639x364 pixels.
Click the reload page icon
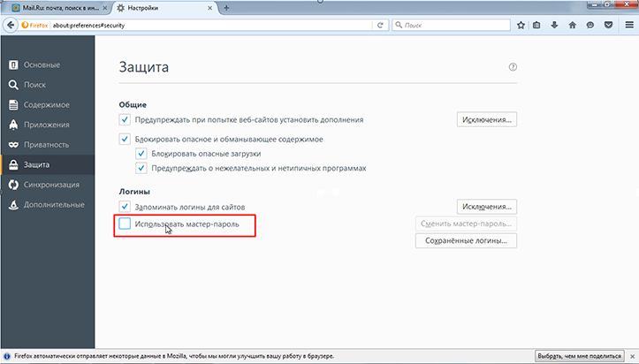(x=380, y=25)
